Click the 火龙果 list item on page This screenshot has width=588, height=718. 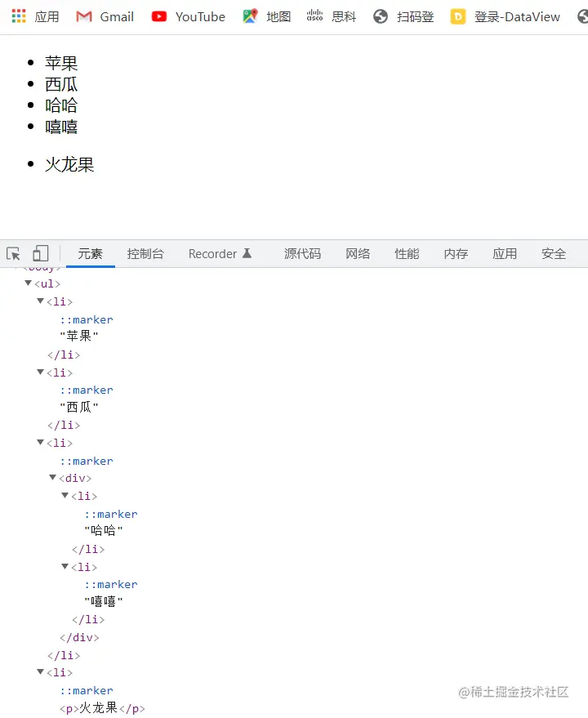tap(69, 164)
